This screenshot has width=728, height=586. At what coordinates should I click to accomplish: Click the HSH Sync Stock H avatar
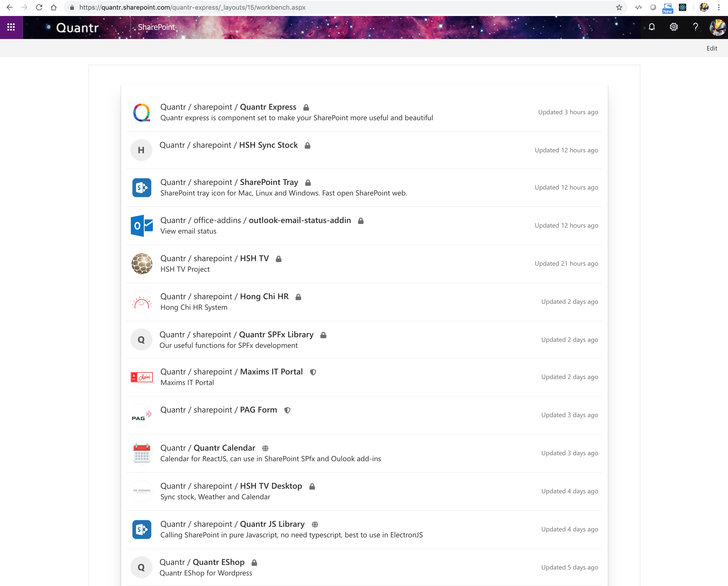pos(141,150)
